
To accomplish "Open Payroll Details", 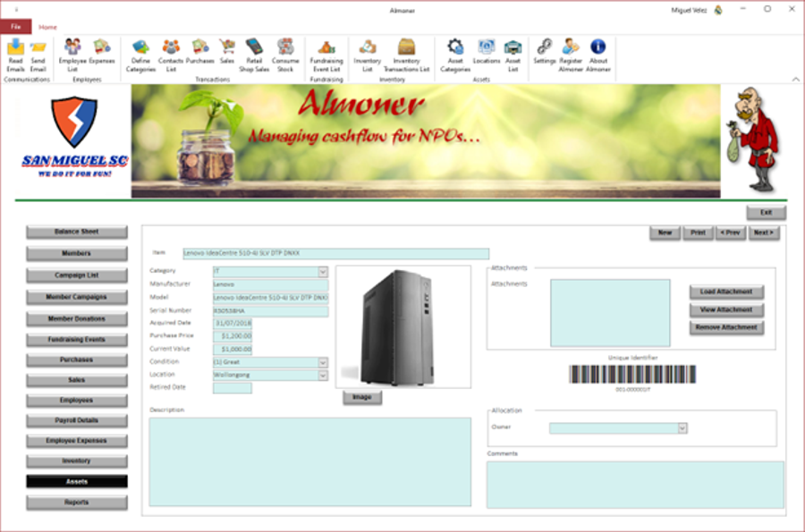I will click(x=77, y=420).
